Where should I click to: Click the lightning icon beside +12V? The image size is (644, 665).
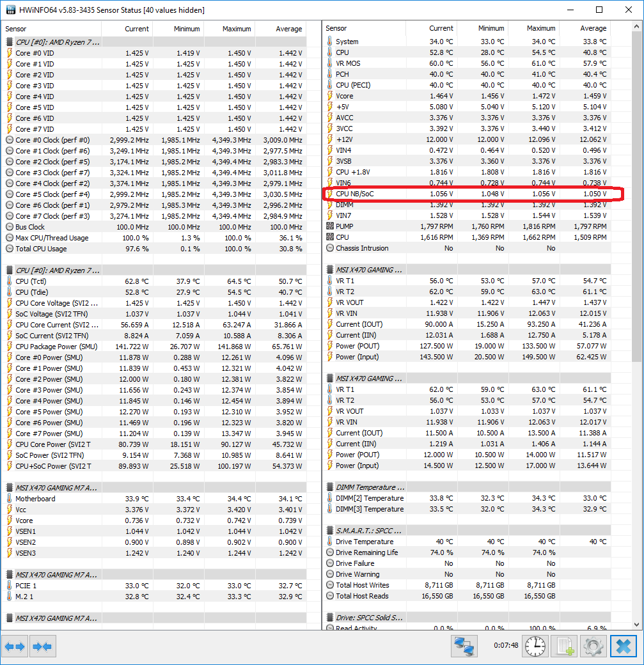(x=330, y=139)
